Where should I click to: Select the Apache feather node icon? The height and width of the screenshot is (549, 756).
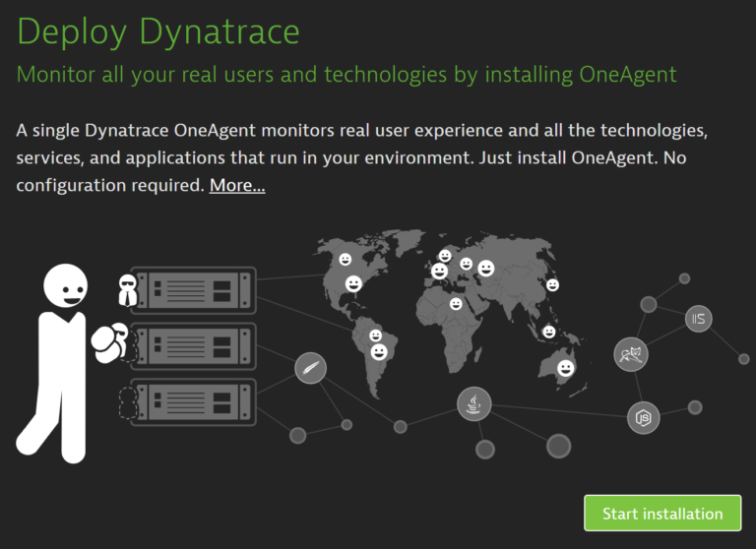click(310, 369)
